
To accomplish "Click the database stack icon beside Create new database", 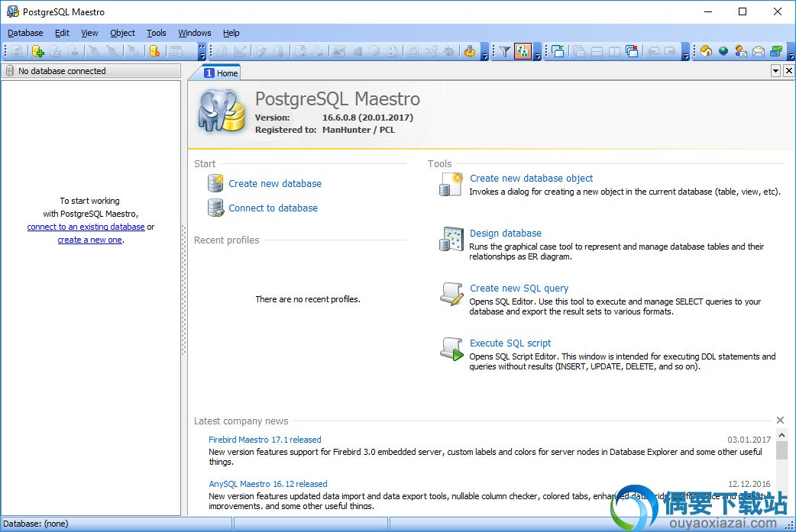I will pyautogui.click(x=215, y=183).
